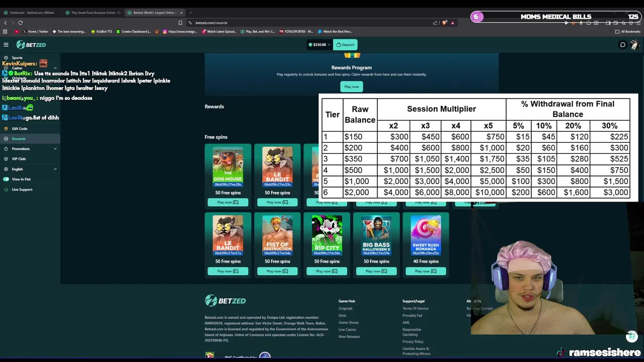This screenshot has width=644, height=362.
Task: Open the TOTALSPORTEK bookmark
Action: [x=296, y=32]
